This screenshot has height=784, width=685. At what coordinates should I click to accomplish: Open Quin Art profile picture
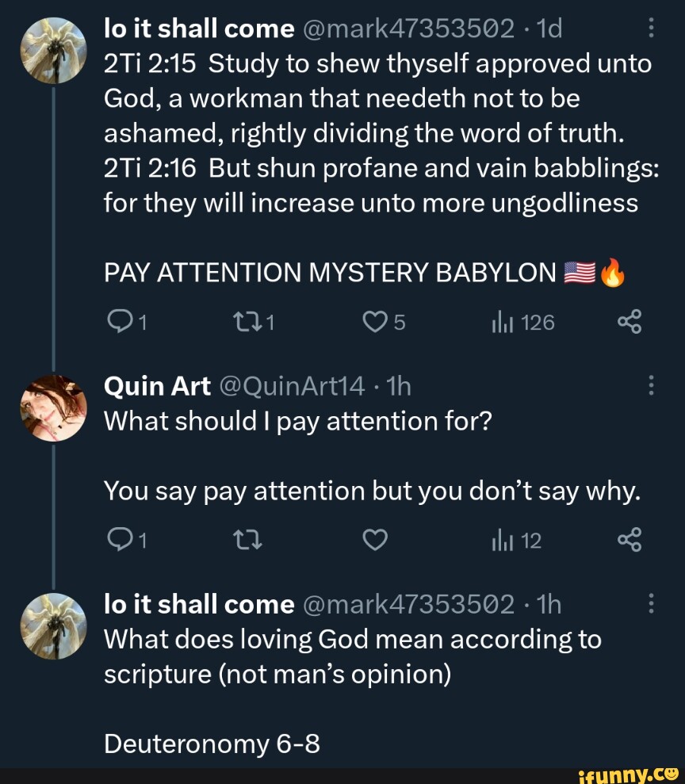(52, 407)
